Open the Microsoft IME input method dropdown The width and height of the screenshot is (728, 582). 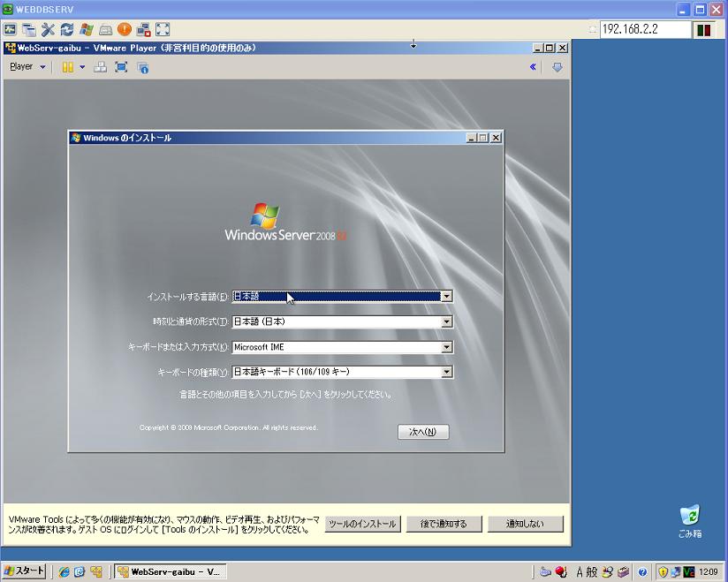click(342, 347)
